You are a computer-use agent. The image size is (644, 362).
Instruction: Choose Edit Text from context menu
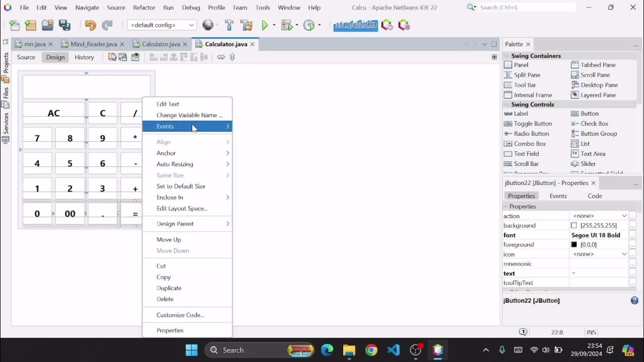187,104
